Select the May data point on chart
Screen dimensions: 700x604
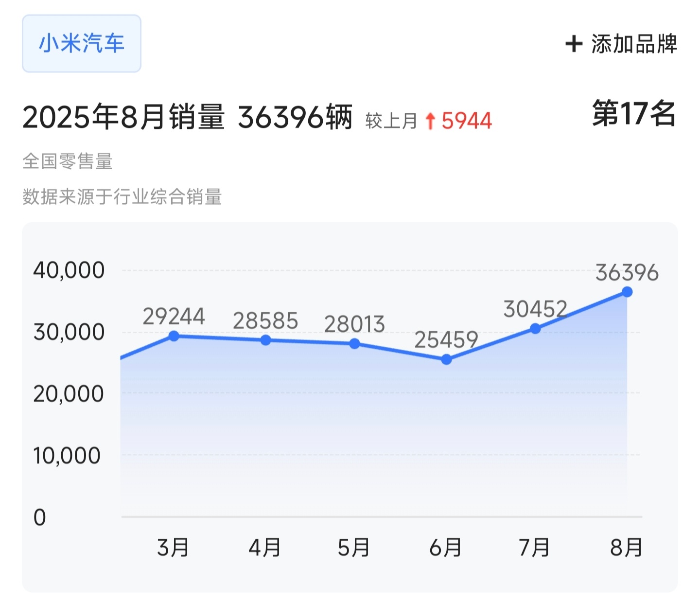tap(355, 343)
